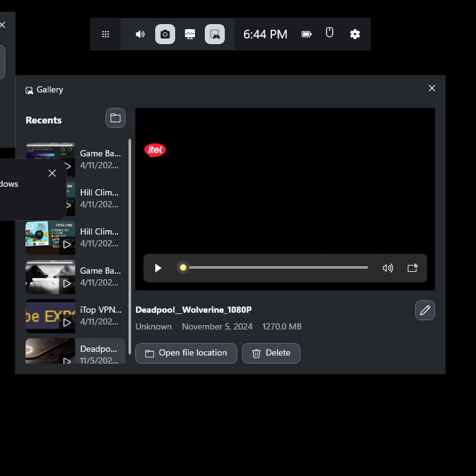Click the Recents list scrollbar
This screenshot has height=476, width=476.
pyautogui.click(x=130, y=246)
